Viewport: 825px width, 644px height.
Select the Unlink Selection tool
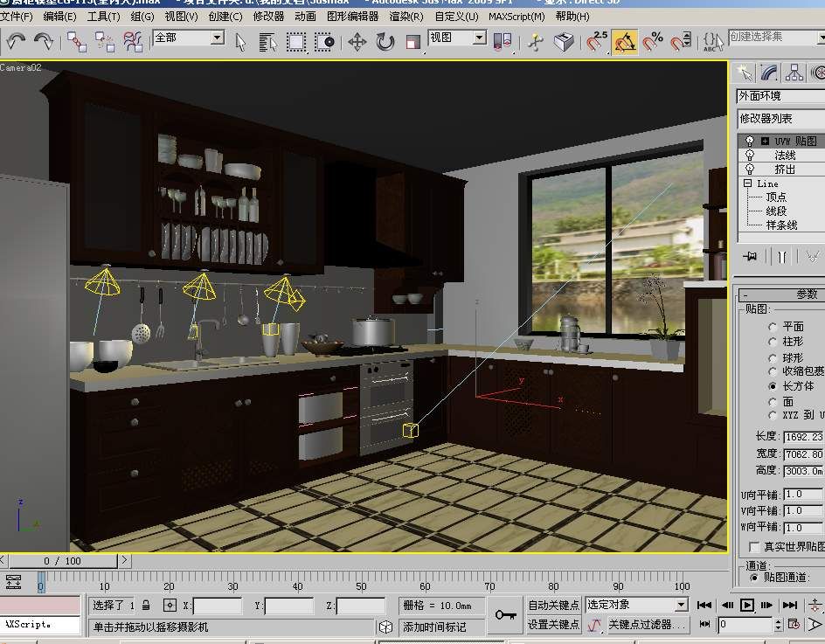tap(105, 42)
